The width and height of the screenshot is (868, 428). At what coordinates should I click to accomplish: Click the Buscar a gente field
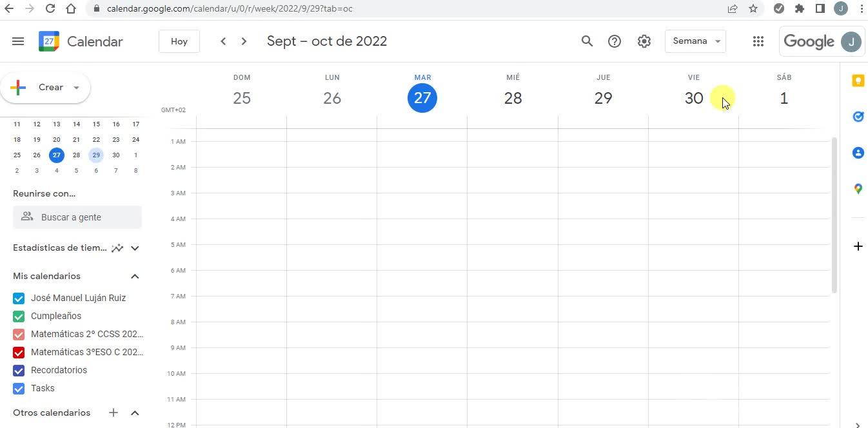77,217
